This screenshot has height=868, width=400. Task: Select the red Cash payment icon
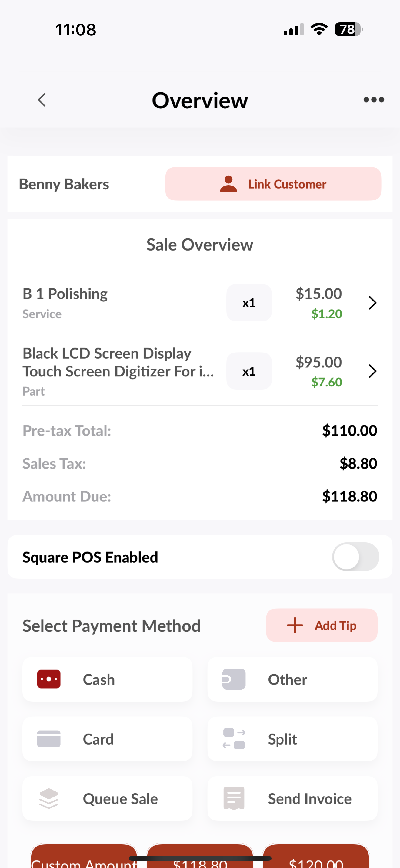click(49, 679)
